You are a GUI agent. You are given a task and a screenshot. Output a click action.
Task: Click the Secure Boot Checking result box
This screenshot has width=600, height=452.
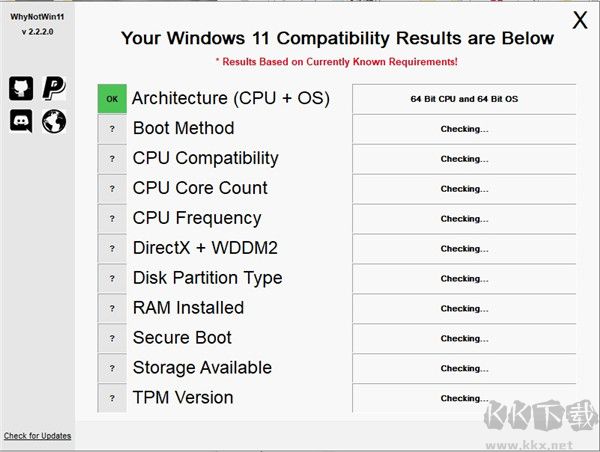coord(464,339)
